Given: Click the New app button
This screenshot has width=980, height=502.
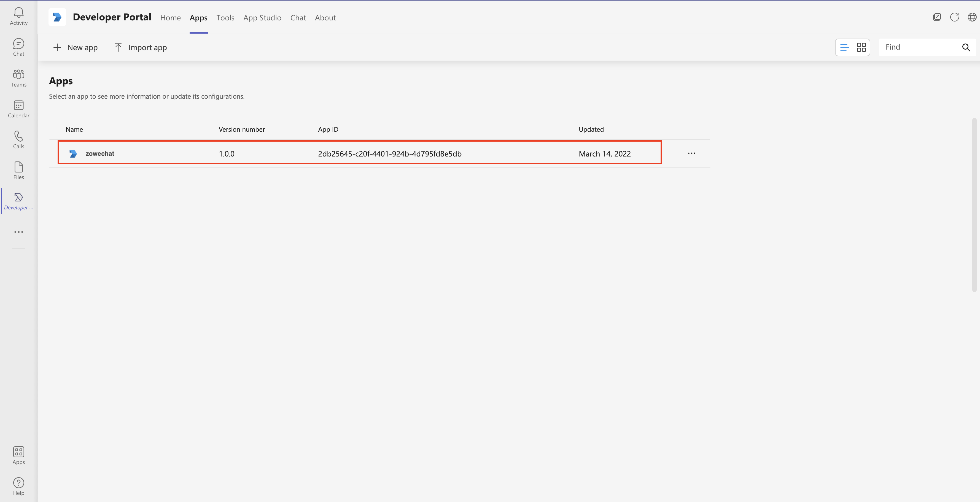Looking at the screenshot, I should pyautogui.click(x=75, y=48).
